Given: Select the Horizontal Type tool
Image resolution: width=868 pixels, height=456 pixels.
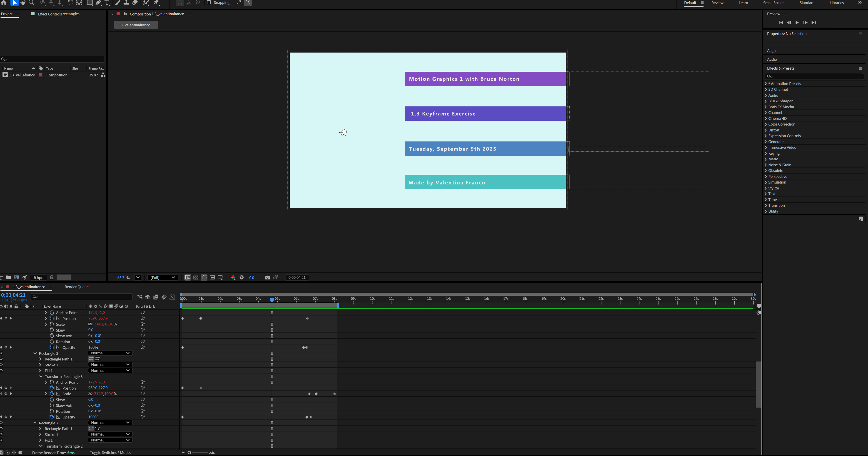Looking at the screenshot, I should (107, 3).
